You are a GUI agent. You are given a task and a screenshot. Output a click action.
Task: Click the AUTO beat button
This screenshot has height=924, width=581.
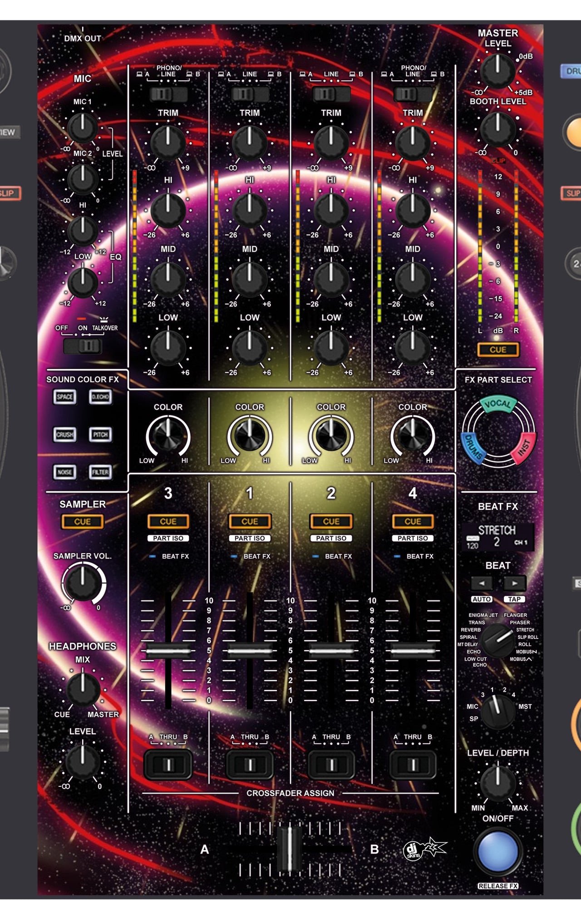pyautogui.click(x=482, y=599)
